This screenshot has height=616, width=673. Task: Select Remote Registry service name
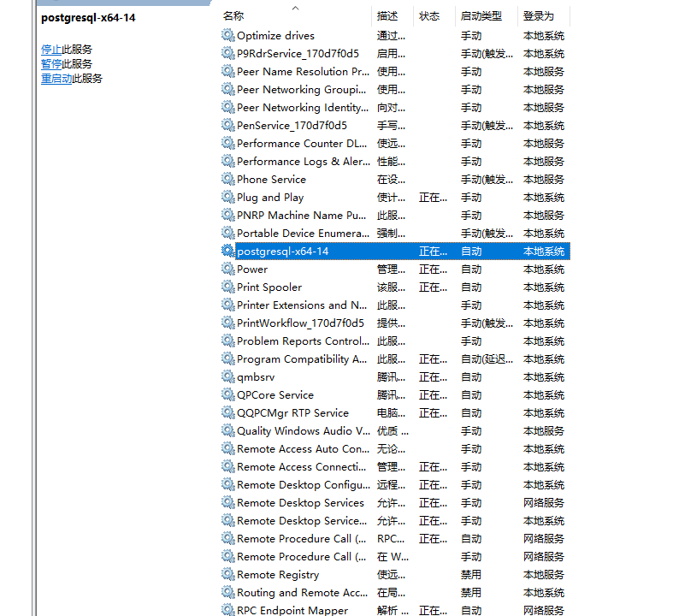278,575
